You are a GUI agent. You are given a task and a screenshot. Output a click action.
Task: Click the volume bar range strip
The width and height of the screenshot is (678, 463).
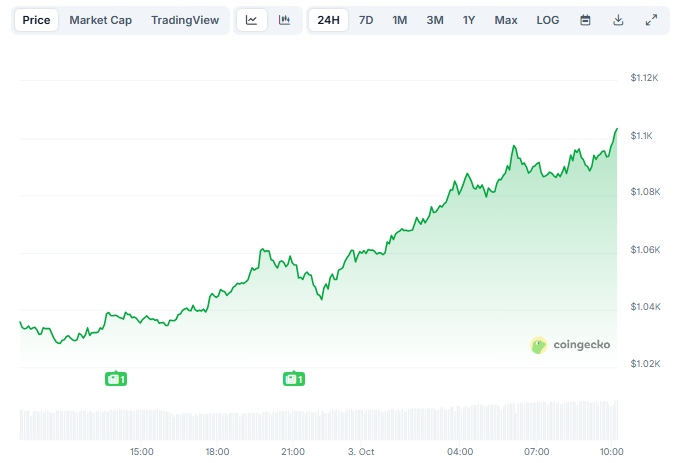tap(318, 422)
